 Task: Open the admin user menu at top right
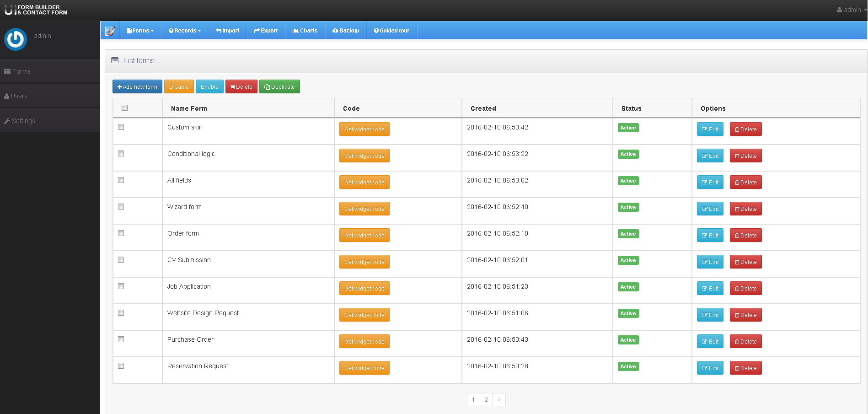coord(852,10)
